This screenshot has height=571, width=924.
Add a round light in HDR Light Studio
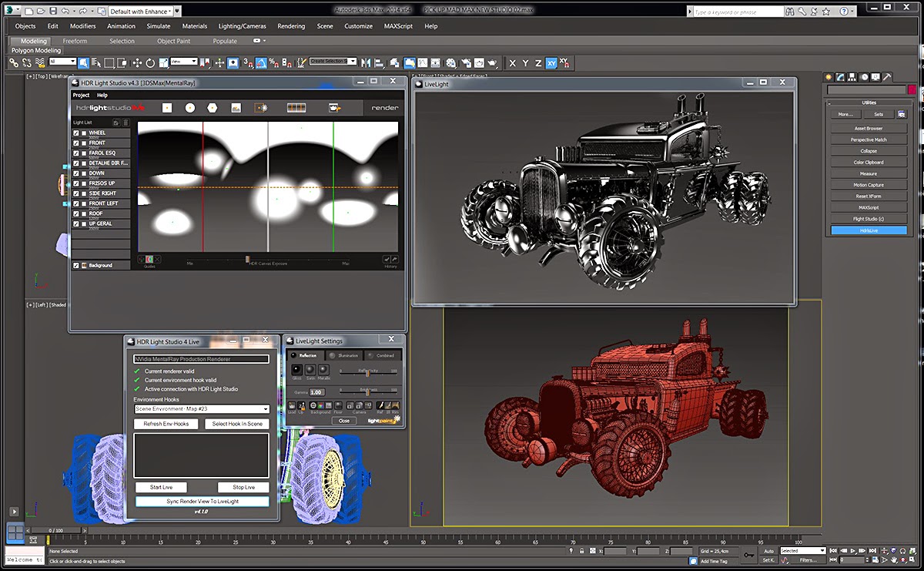[x=189, y=108]
